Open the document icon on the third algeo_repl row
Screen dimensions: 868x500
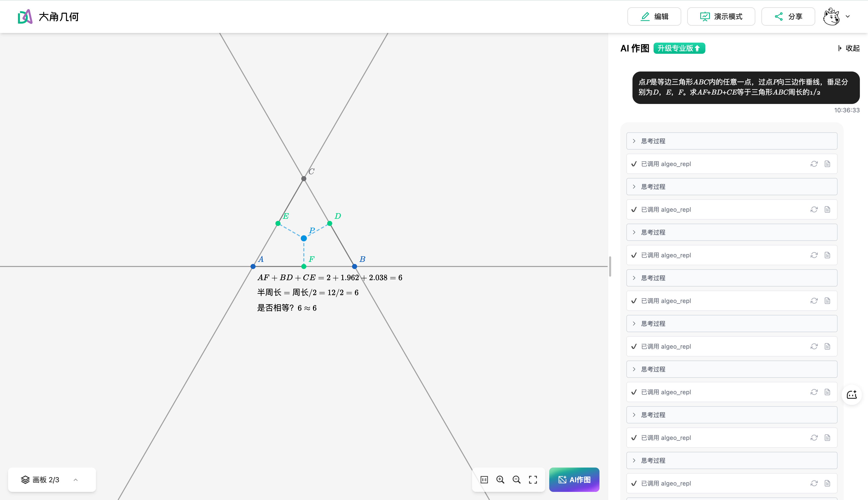827,255
